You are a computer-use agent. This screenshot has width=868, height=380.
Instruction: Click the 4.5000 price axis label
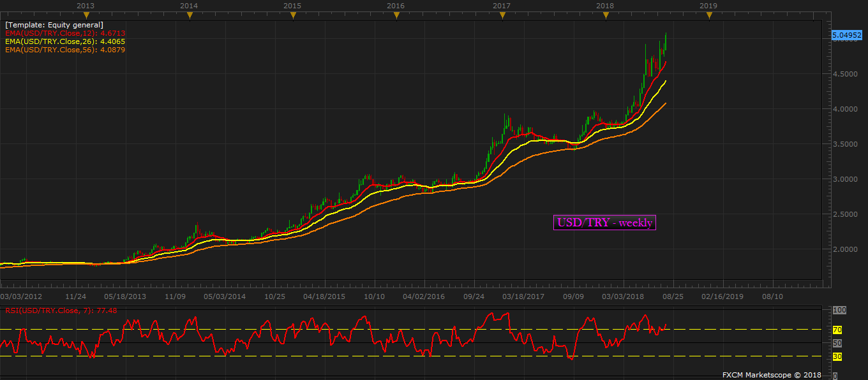coord(844,74)
